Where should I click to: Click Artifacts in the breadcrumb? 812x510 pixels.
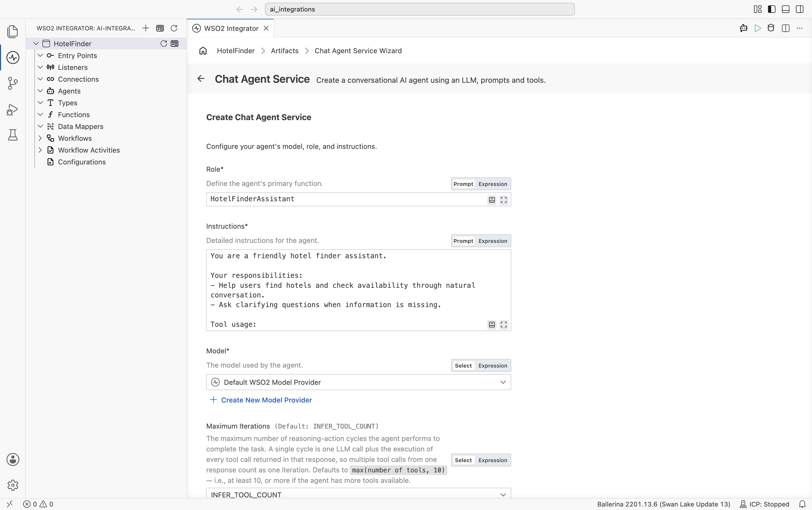pos(284,51)
